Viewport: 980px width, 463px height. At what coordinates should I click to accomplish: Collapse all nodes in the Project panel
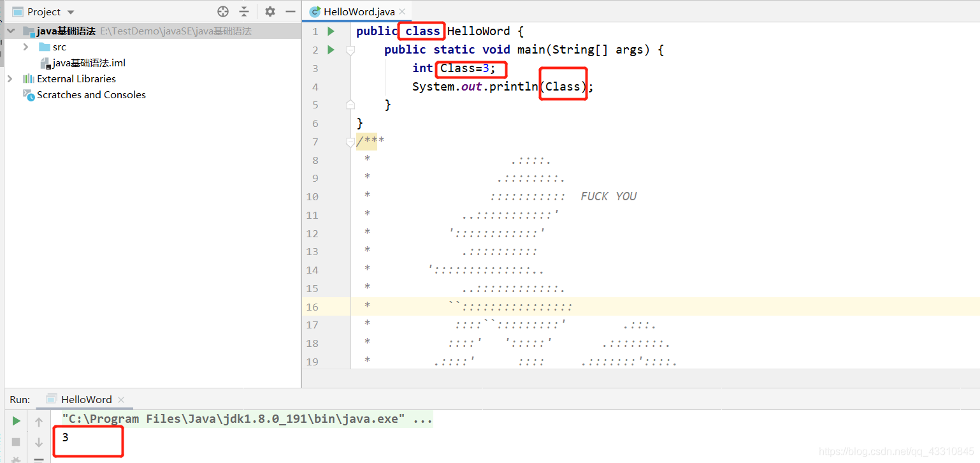244,11
